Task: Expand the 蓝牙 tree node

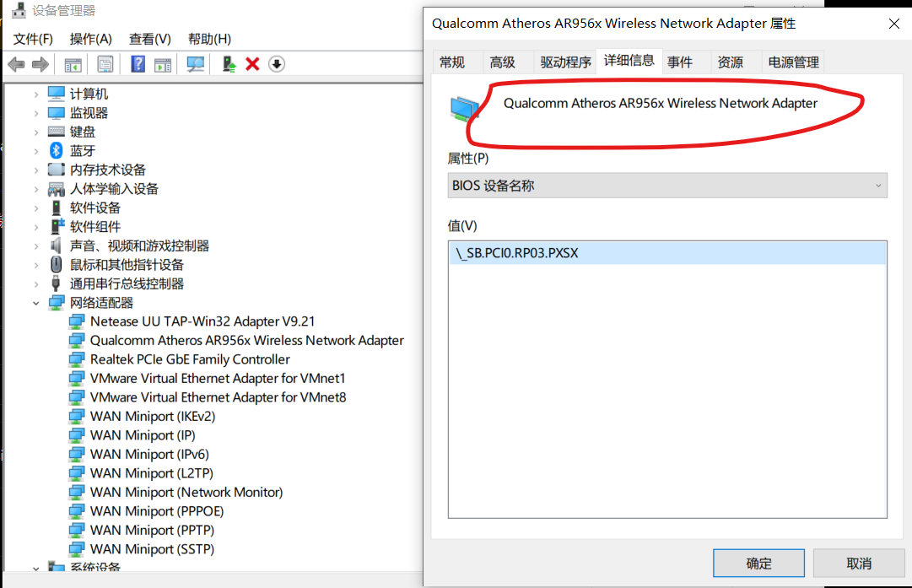Action: click(x=36, y=151)
